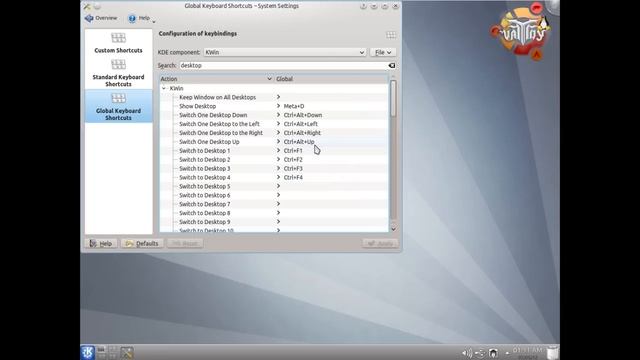Click the Ctrl+F4 shortcut value
The height and width of the screenshot is (360, 640).
[293, 178]
